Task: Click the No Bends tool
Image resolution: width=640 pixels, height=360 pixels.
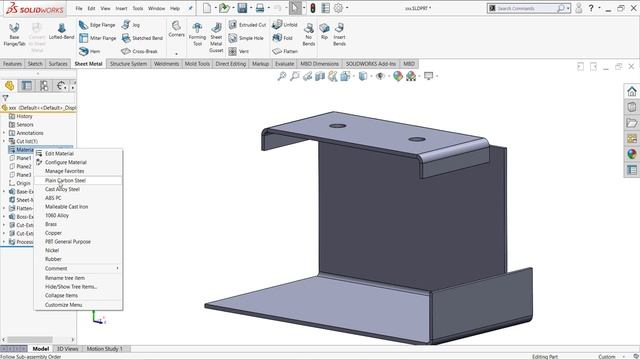Action: click(309, 34)
